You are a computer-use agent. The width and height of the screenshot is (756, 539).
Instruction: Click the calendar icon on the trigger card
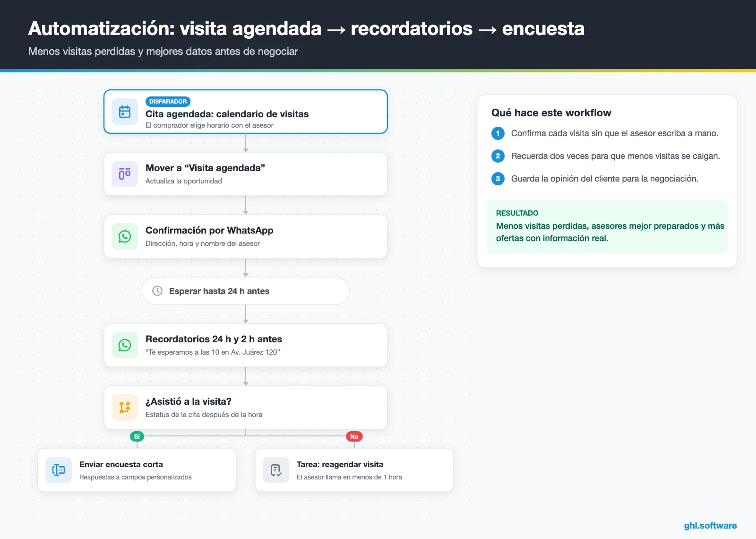tap(125, 112)
